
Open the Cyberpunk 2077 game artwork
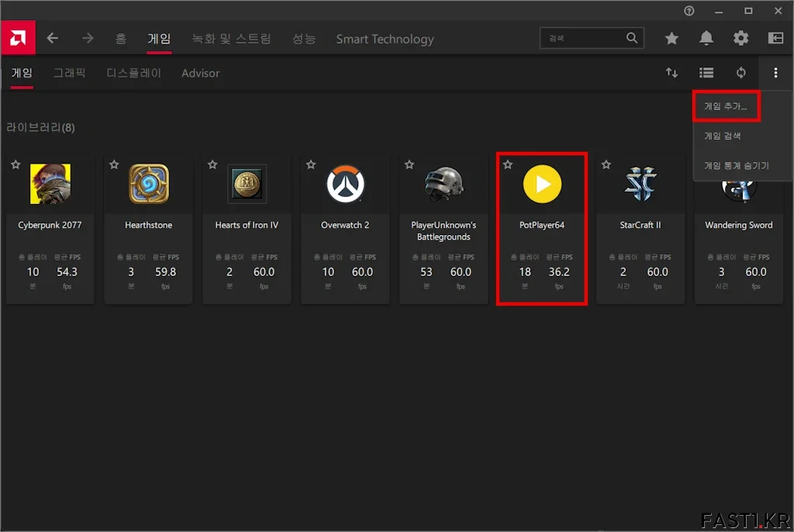tap(50, 184)
